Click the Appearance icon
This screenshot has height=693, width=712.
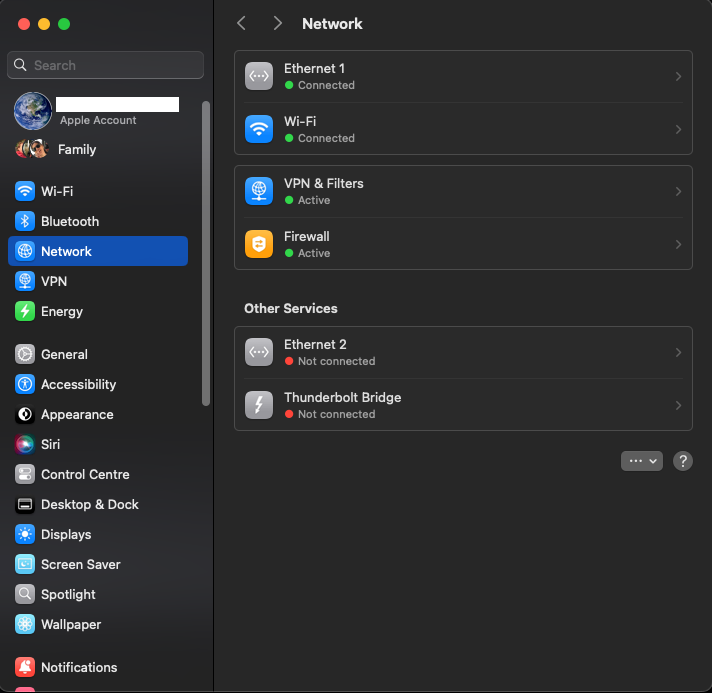tap(25, 414)
